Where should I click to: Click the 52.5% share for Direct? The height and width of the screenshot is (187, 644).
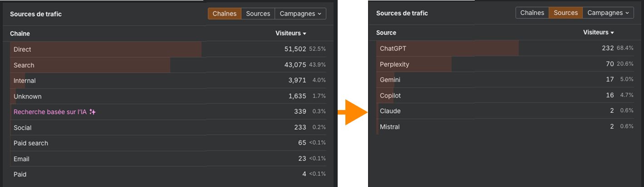318,49
